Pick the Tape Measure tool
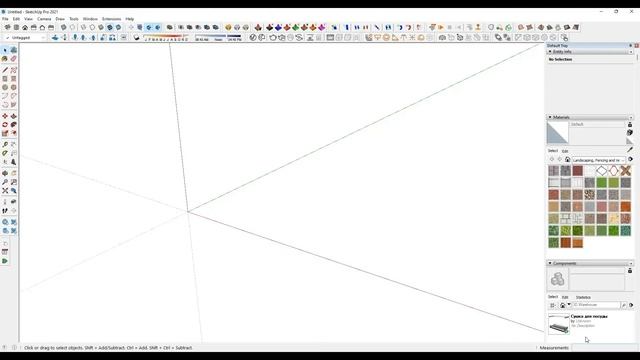This screenshot has height=360, width=640. (x=5, y=144)
